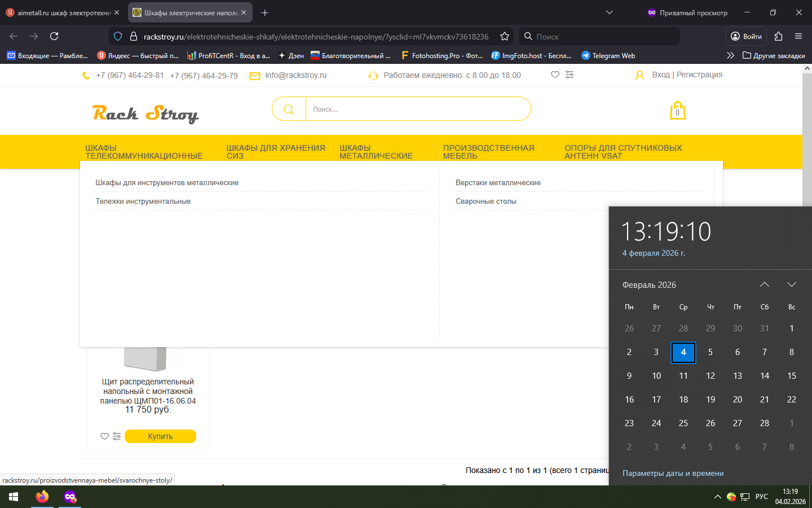The image size is (812, 508).
Task: Open the Шкафы для хранения СИЗ menu
Action: coord(276,152)
